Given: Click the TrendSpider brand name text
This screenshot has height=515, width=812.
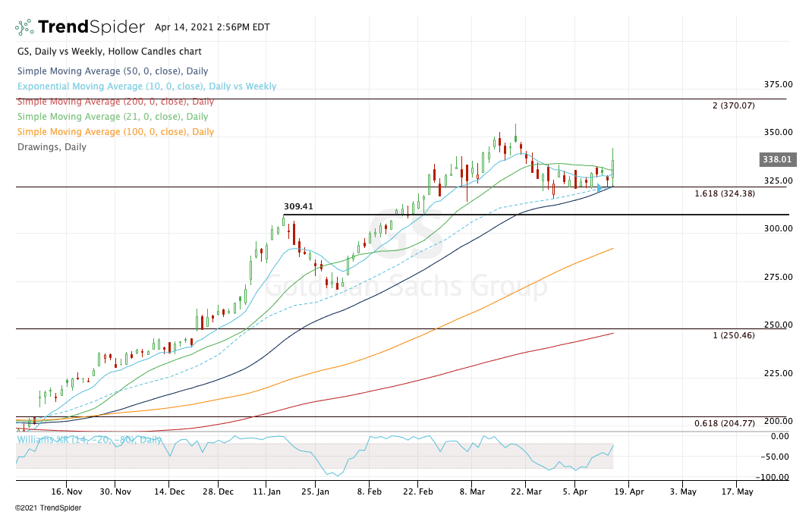Looking at the screenshot, I should tap(91, 27).
